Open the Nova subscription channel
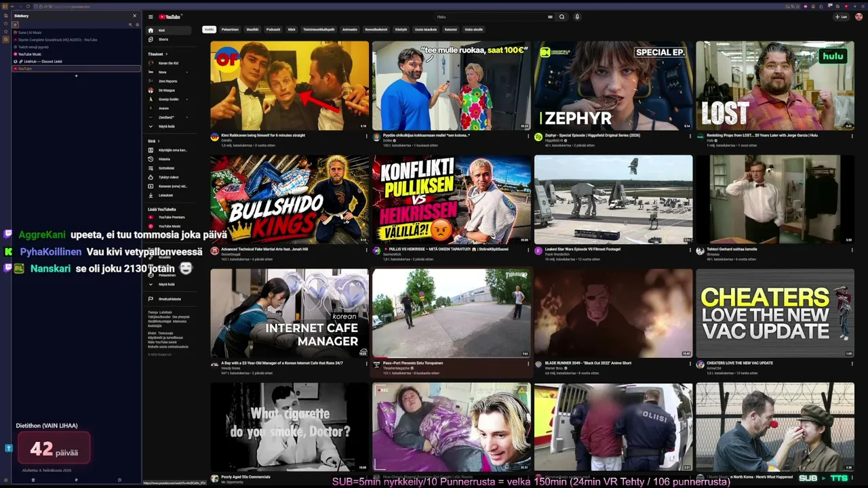Image resolution: width=868 pixels, height=488 pixels. [x=170, y=73]
